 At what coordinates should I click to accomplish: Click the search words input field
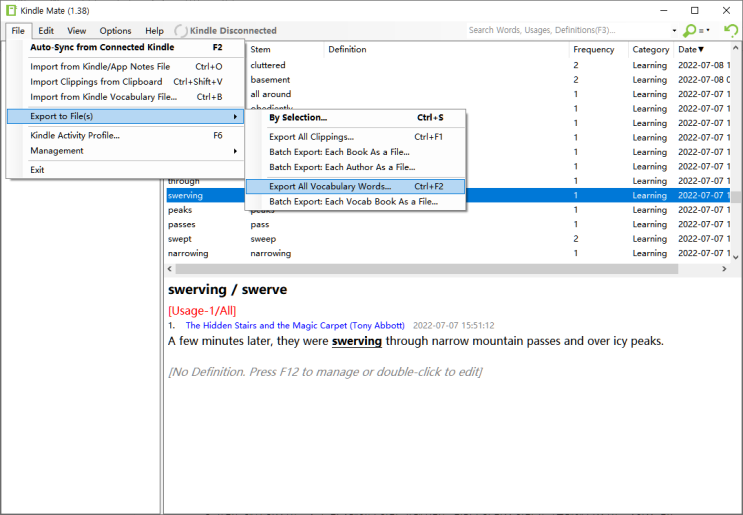pyautogui.click(x=568, y=30)
